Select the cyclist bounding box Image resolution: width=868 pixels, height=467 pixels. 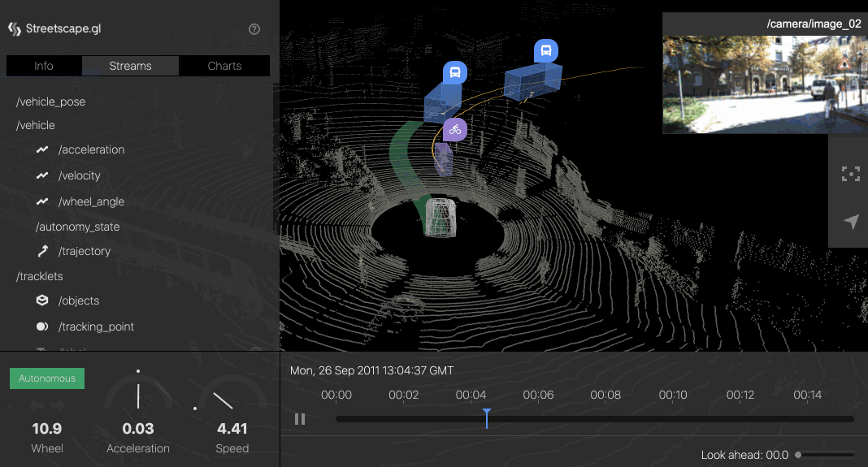(444, 159)
